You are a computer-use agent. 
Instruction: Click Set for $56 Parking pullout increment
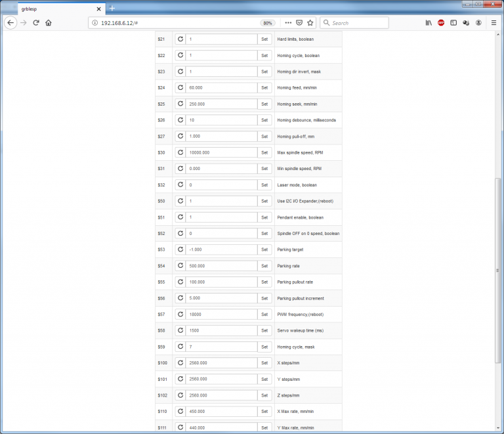(264, 298)
